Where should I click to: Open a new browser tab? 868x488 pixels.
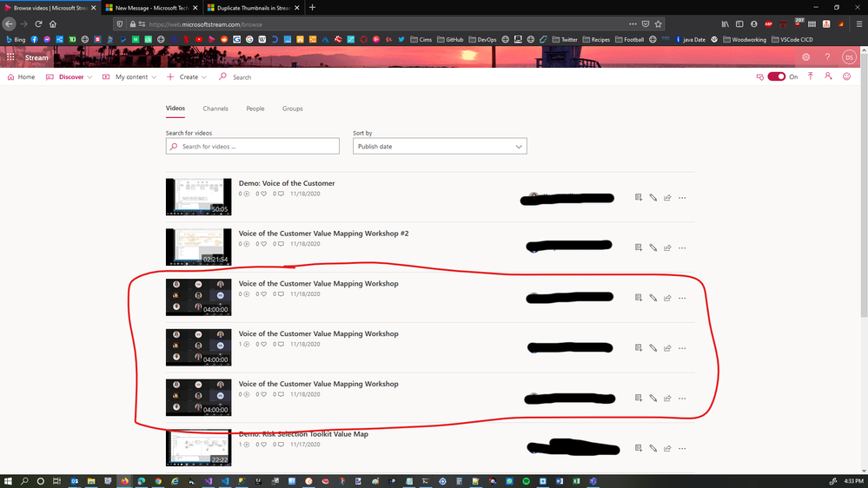312,7
